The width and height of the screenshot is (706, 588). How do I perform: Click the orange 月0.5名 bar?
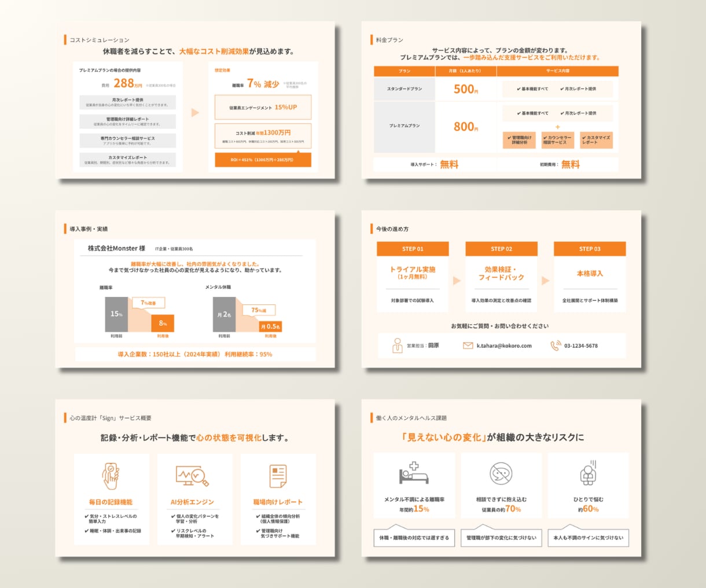coord(270,326)
